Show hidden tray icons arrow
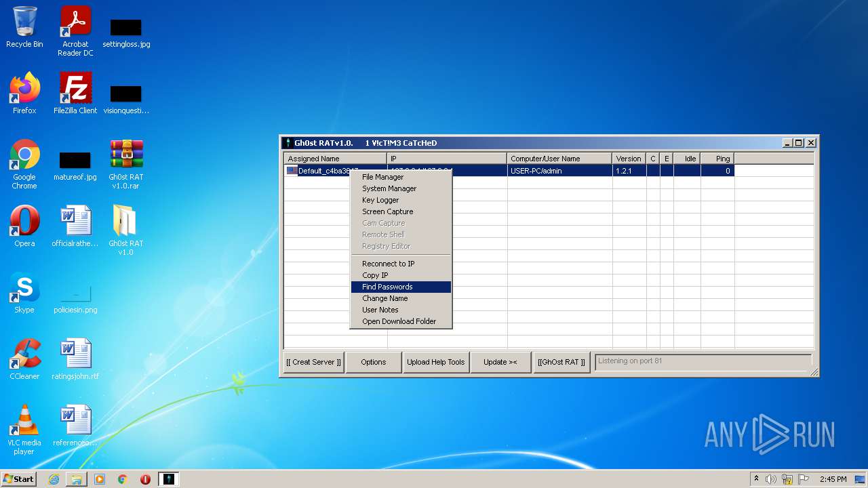Image resolution: width=868 pixels, height=488 pixels. coord(756,479)
